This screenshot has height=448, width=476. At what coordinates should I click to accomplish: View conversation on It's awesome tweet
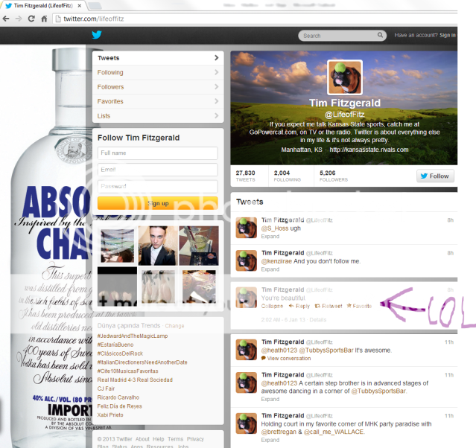pos(286,358)
